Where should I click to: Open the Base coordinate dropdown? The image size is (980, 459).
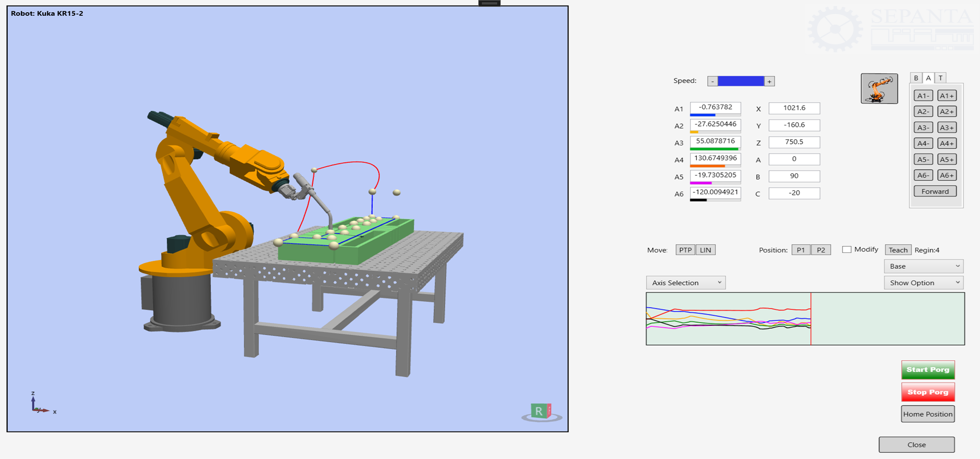pos(923,266)
